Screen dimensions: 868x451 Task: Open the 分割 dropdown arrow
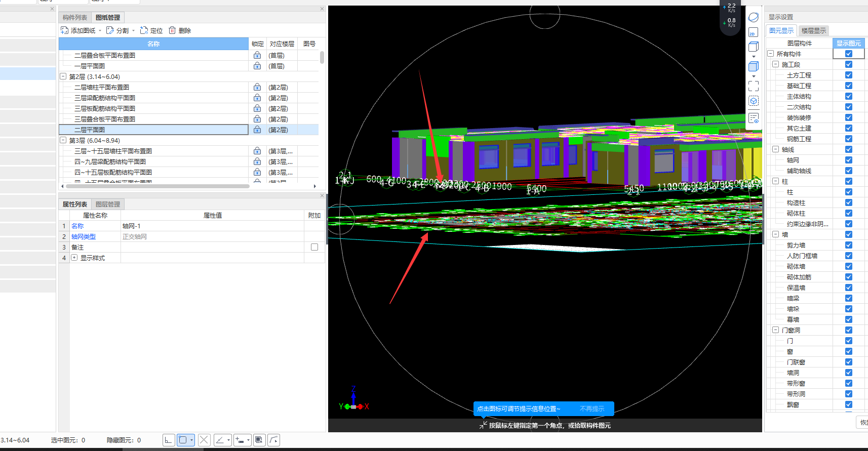click(x=134, y=31)
